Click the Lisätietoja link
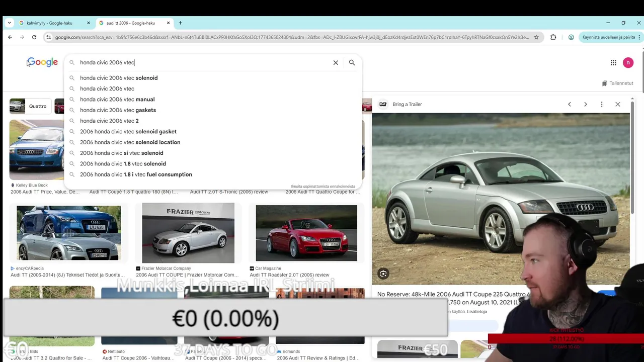644x362 pixels. click(477, 312)
